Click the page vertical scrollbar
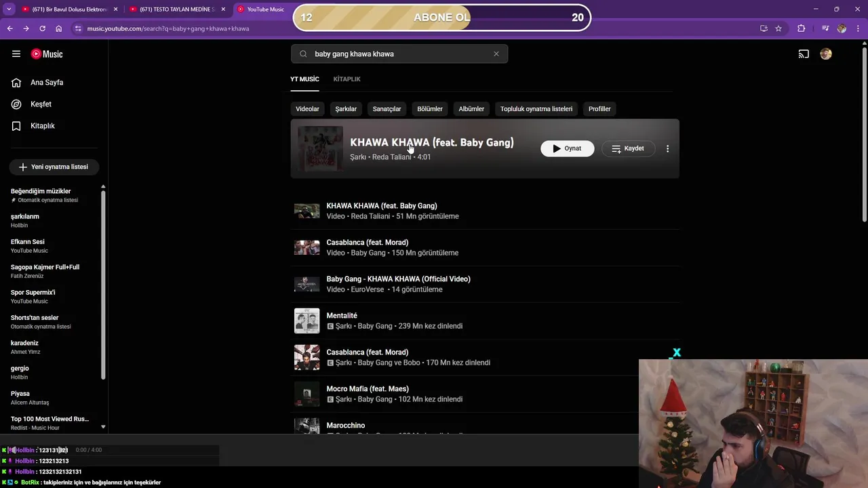The image size is (868, 488). [x=864, y=134]
